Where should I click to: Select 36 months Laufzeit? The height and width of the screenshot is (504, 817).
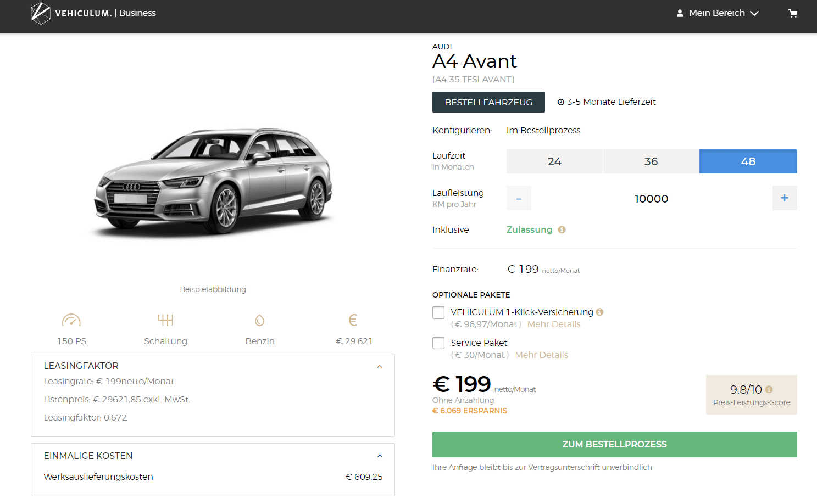[651, 161]
